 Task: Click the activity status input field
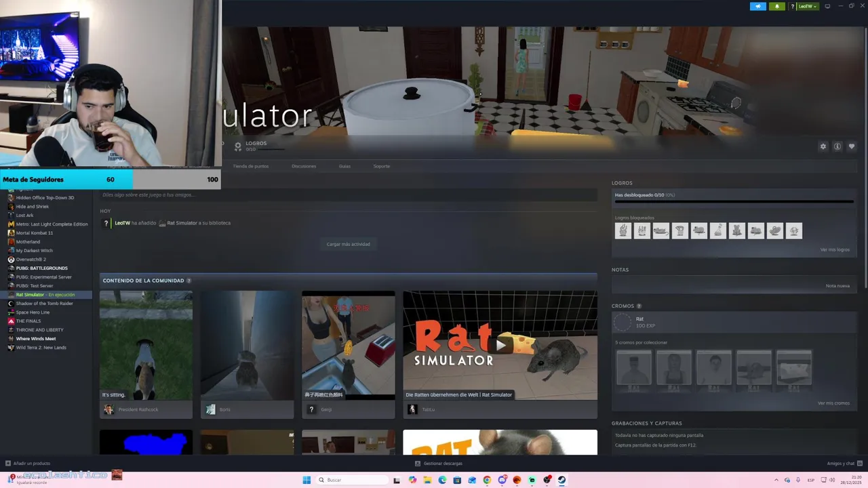(x=349, y=195)
